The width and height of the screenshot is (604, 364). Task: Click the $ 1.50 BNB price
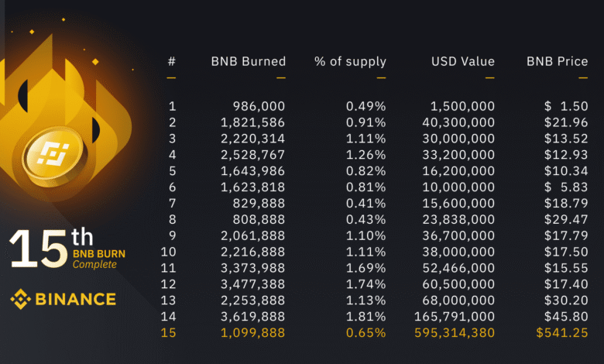(566, 106)
